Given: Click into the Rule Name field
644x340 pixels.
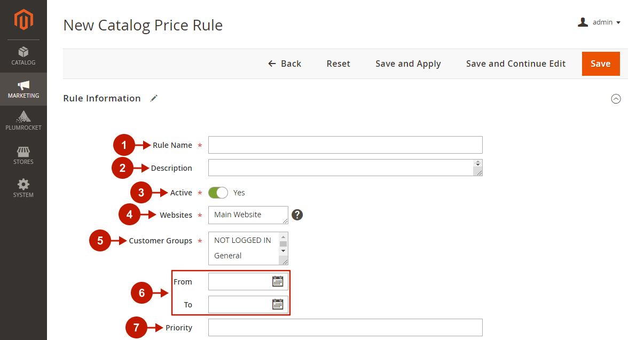Looking at the screenshot, I should [345, 145].
